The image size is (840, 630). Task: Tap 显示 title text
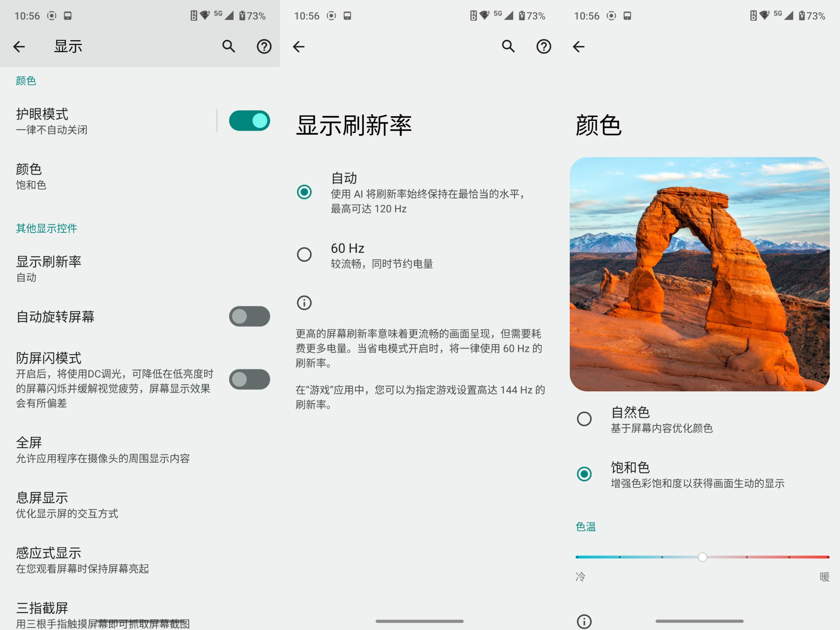click(x=68, y=46)
